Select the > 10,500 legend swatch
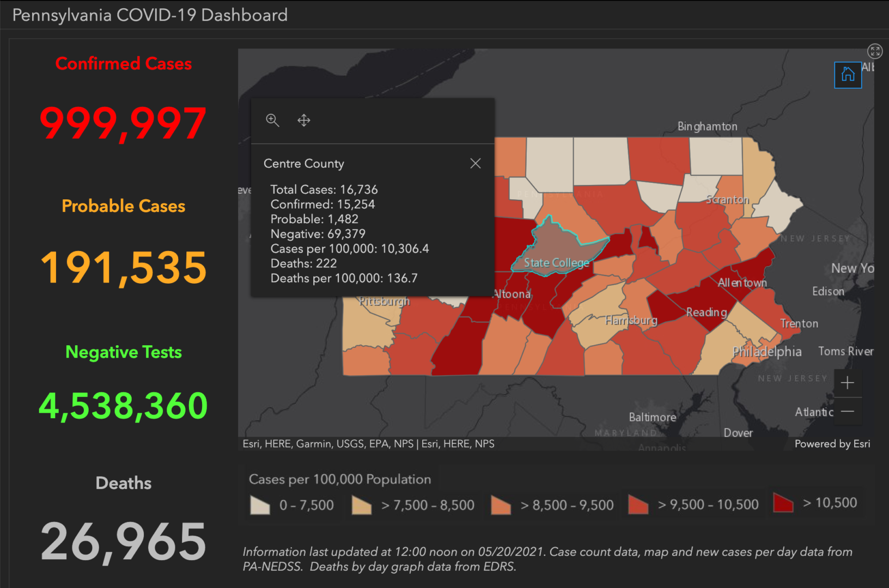 (783, 503)
